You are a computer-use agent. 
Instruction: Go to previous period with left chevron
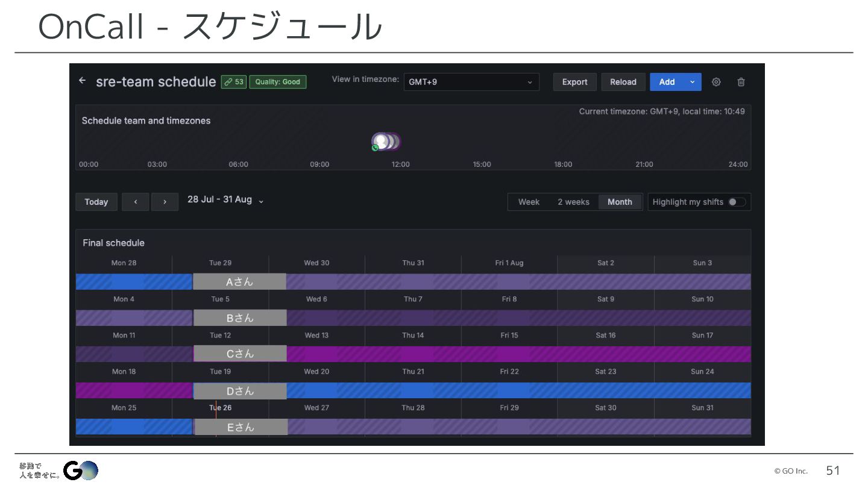136,202
